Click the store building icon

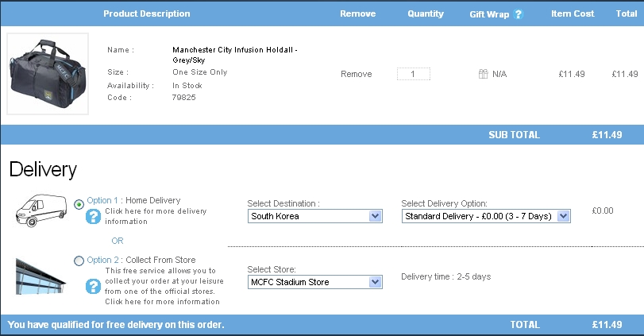[x=40, y=276]
